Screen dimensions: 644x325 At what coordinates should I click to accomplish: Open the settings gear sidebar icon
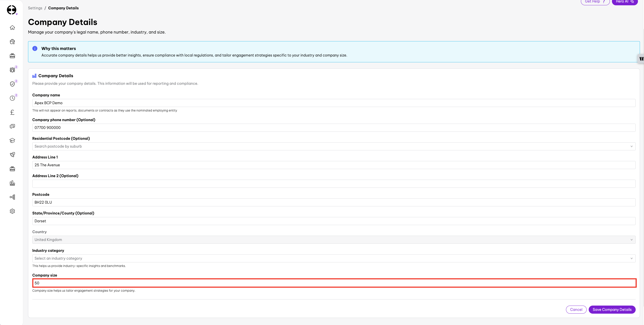click(12, 211)
